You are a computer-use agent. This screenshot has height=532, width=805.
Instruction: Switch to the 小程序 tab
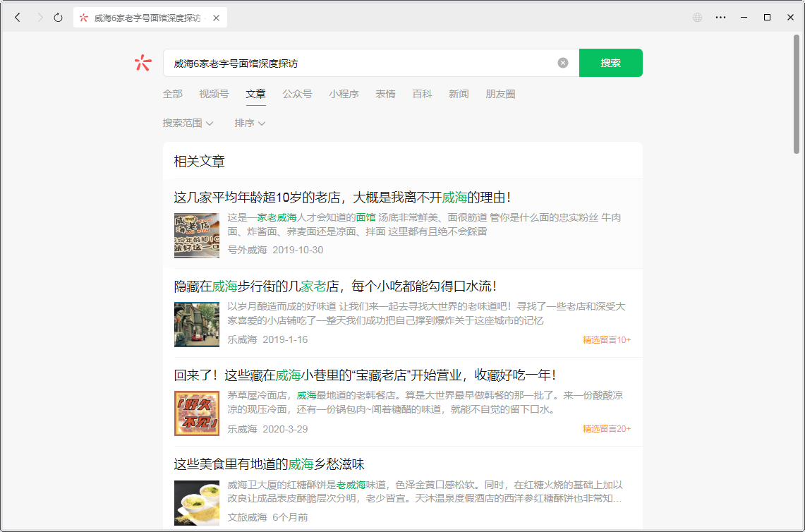click(x=344, y=94)
